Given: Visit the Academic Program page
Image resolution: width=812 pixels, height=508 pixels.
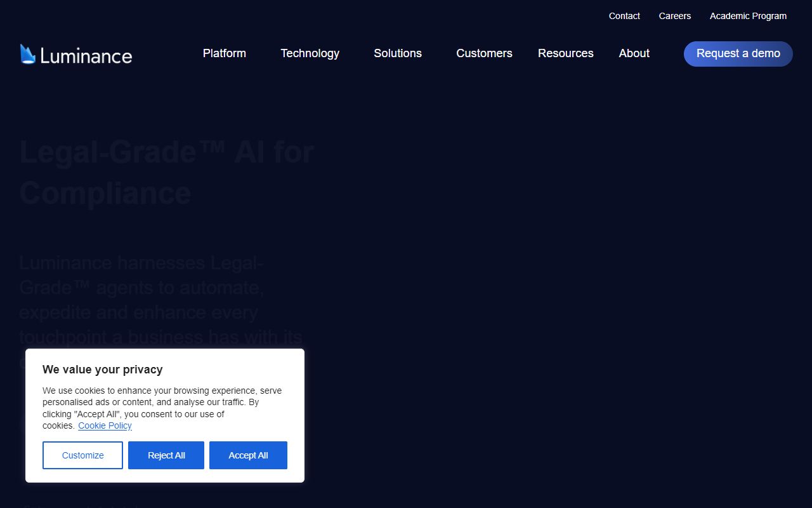Looking at the screenshot, I should pos(748,16).
